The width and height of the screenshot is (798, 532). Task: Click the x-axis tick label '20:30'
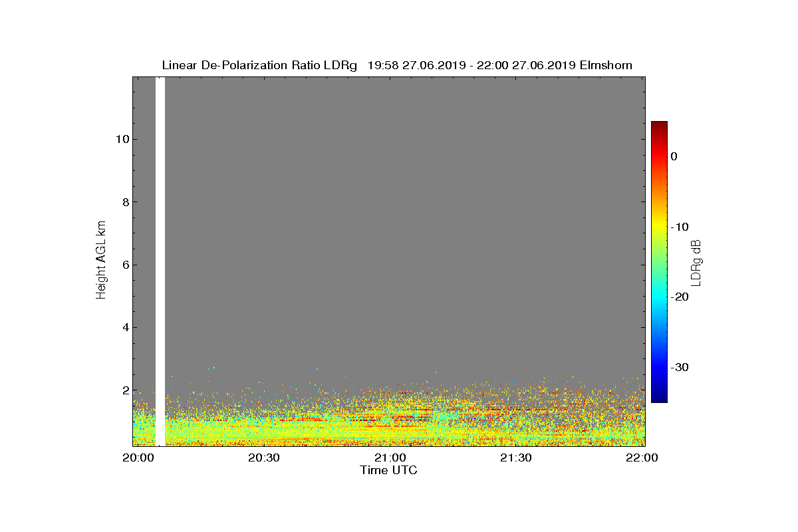263,458
